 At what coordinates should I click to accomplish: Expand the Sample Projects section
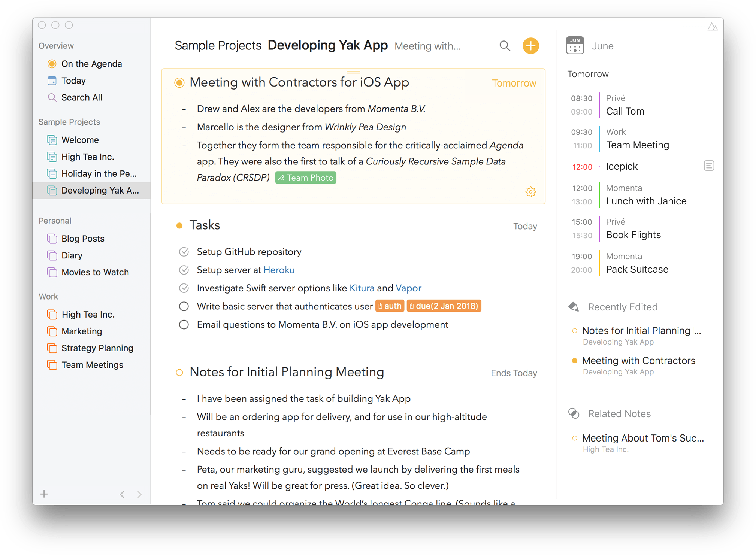pos(68,121)
